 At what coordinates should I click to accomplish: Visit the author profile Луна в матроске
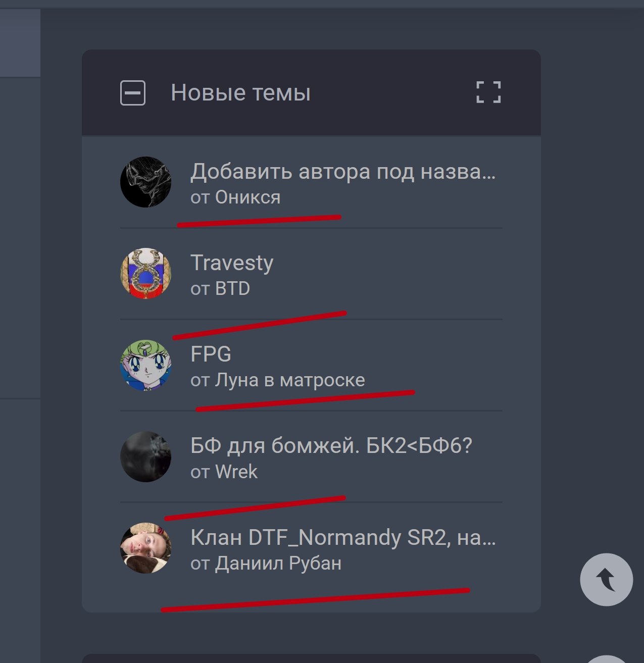point(290,380)
